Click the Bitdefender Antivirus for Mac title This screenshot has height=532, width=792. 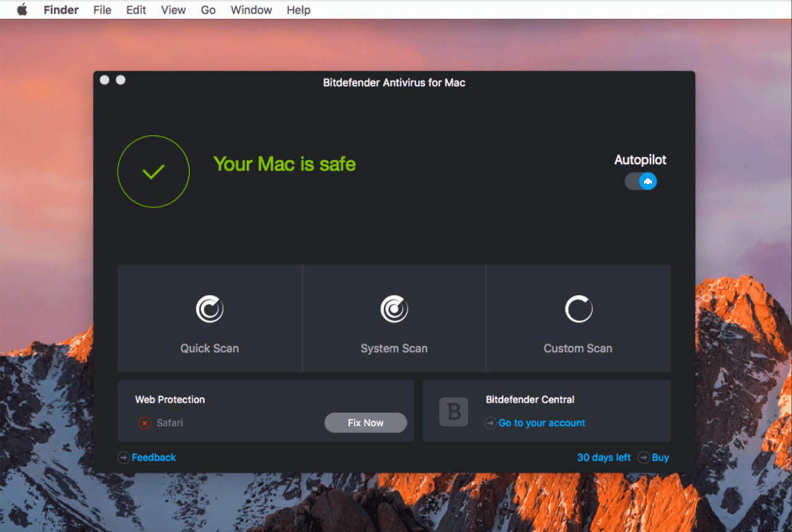coord(394,82)
